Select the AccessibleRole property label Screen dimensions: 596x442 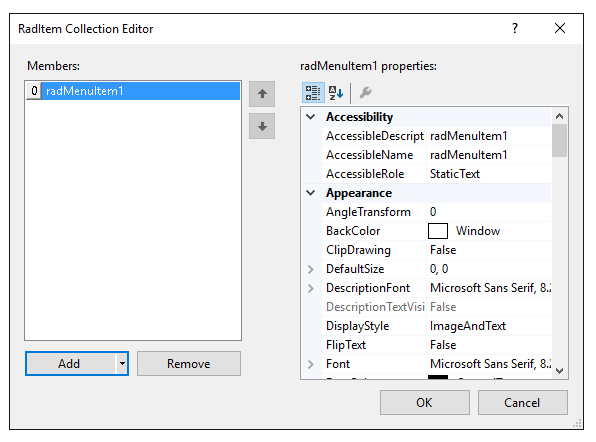click(365, 174)
